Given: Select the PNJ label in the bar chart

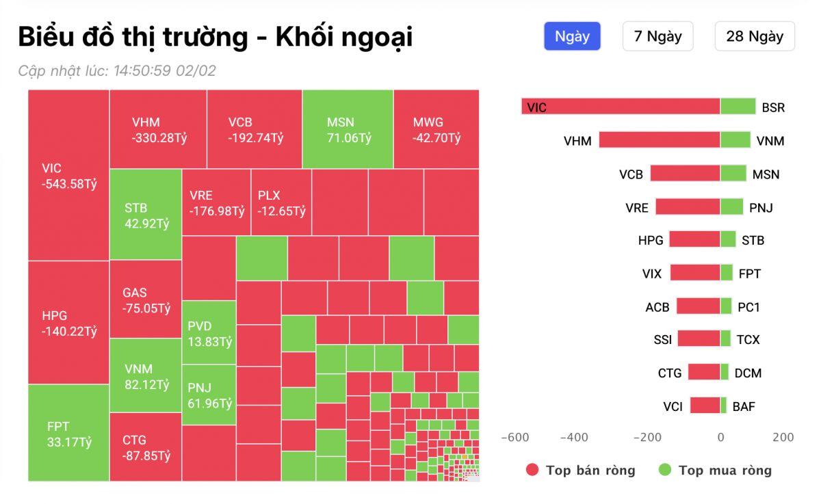Looking at the screenshot, I should [x=761, y=207].
